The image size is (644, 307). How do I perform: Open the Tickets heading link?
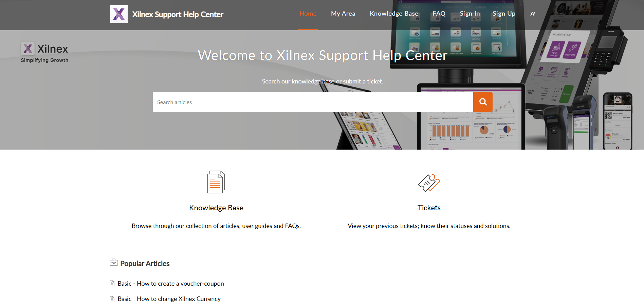point(429,208)
